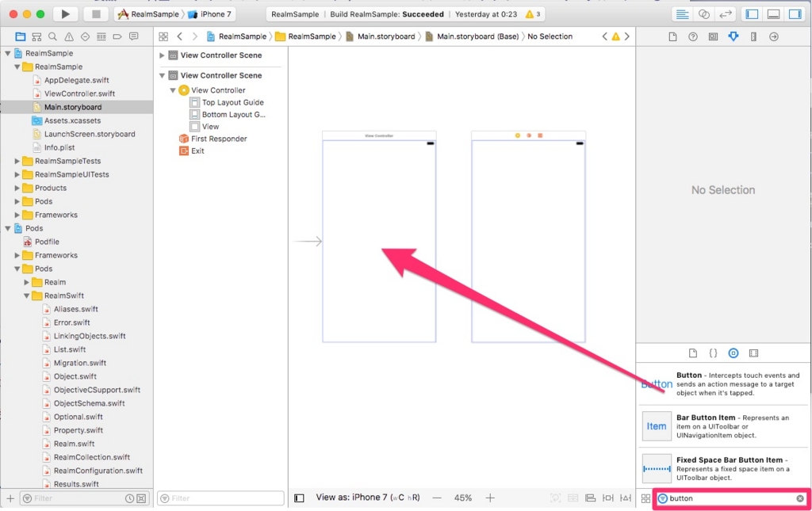Expand the Realm folder under Pods

tap(26, 282)
